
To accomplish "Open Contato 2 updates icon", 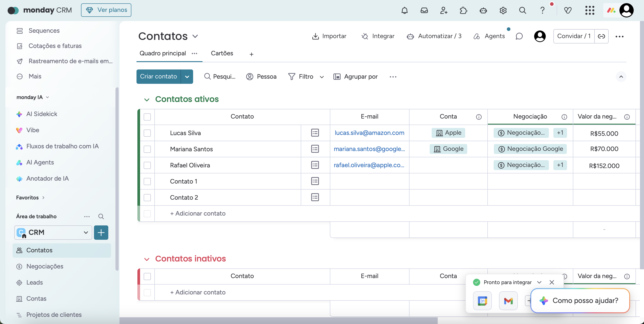I will coord(315,197).
